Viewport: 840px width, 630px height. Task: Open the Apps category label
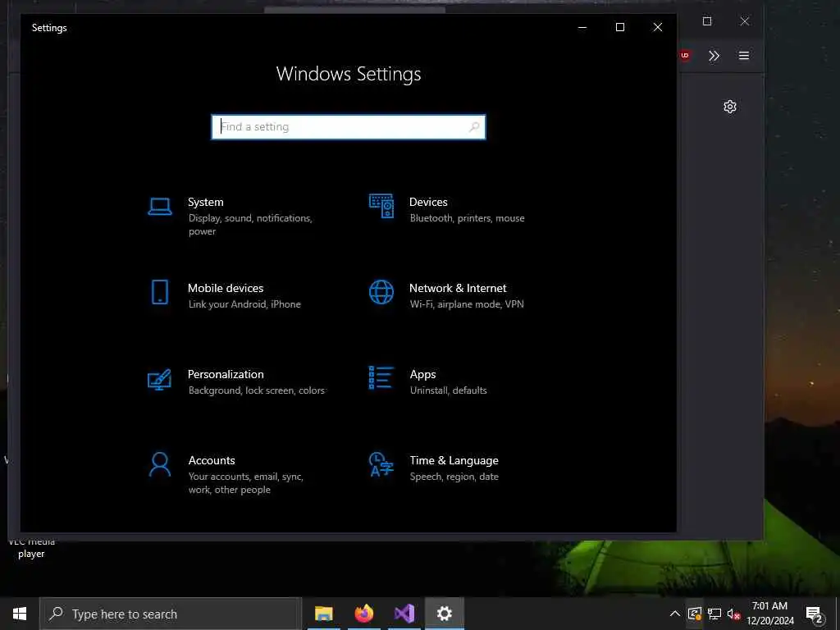tap(422, 374)
